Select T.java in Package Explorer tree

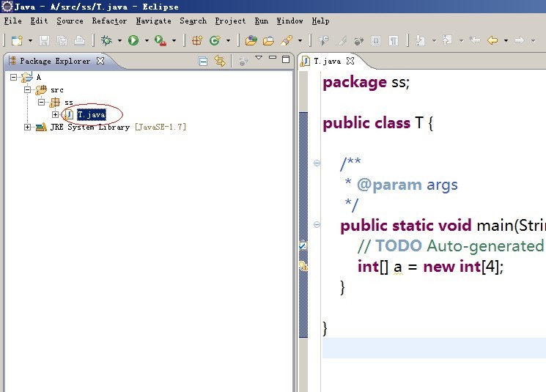pos(91,114)
